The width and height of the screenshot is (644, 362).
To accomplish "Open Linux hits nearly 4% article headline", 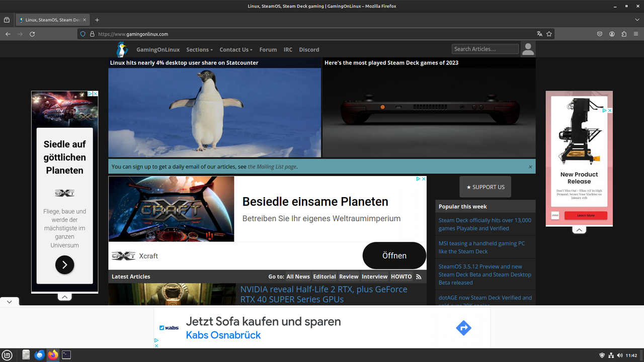I will [x=184, y=63].
